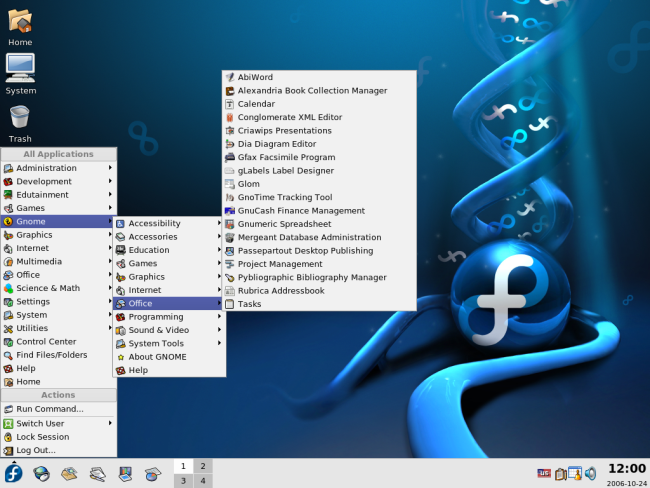The height and width of the screenshot is (488, 650).
Task: Click the Dia Diagram Editor icon
Action: pos(230,144)
